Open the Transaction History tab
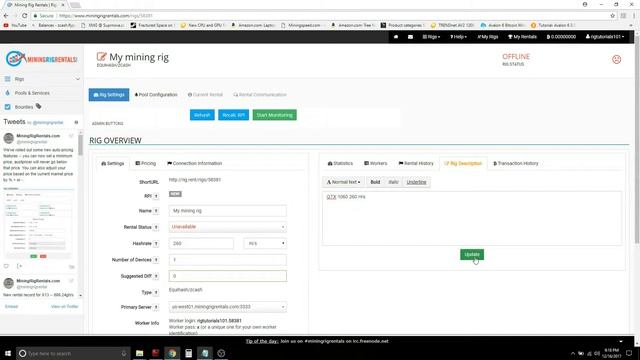Image resolution: width=640 pixels, height=360 pixels. coord(516,163)
